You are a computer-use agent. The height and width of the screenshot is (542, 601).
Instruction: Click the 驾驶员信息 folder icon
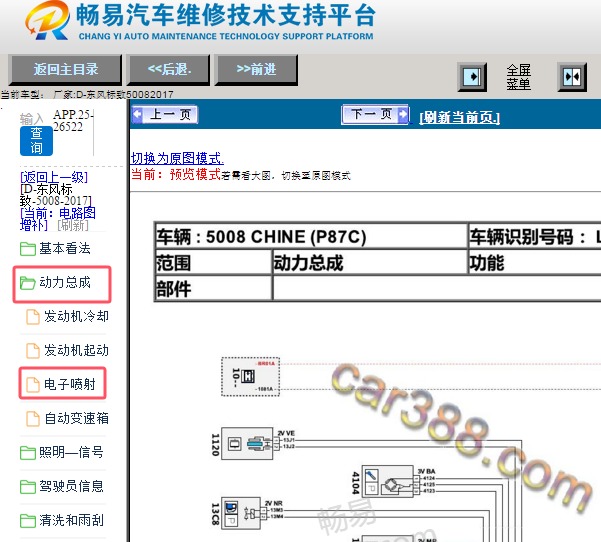tap(28, 487)
